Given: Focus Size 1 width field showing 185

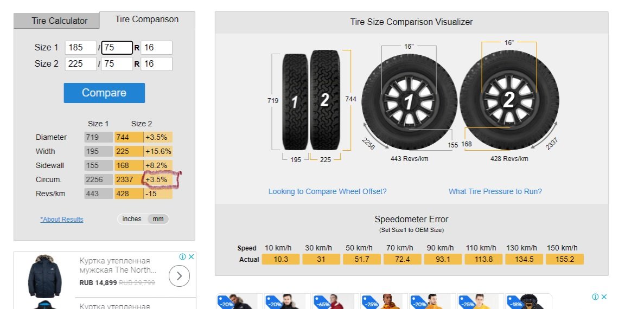Looking at the screenshot, I should pyautogui.click(x=81, y=48).
